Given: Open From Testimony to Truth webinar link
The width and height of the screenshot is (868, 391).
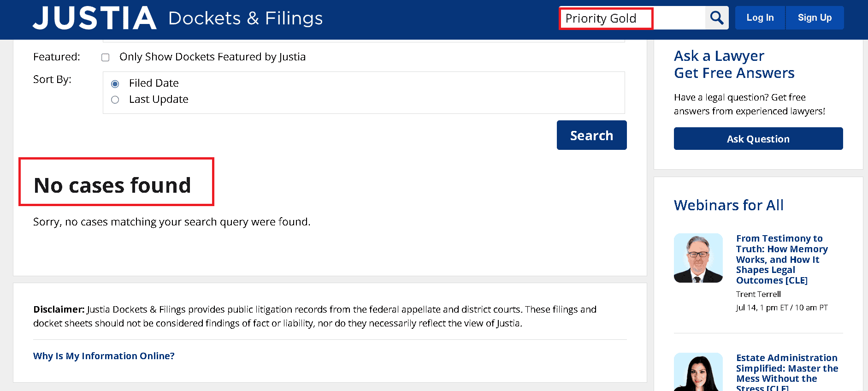Looking at the screenshot, I should 782,260.
